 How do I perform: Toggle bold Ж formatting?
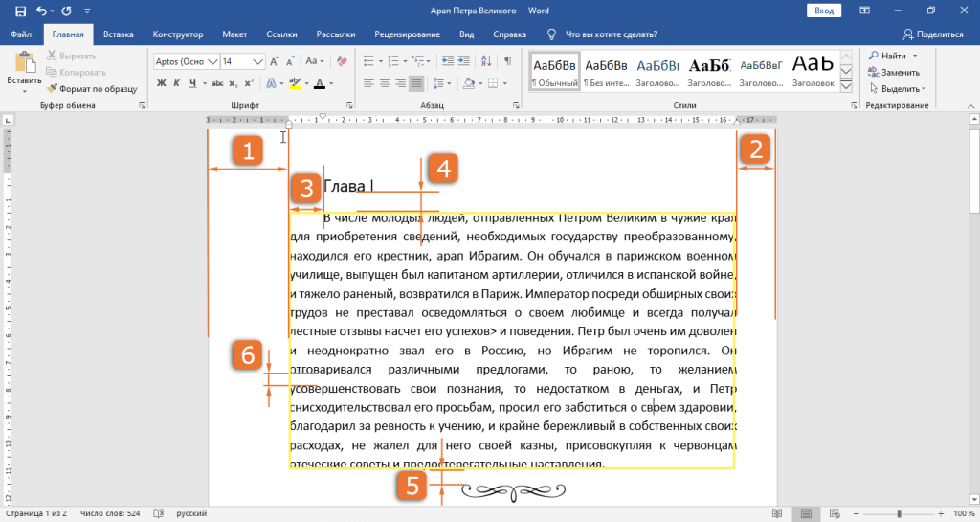point(161,83)
